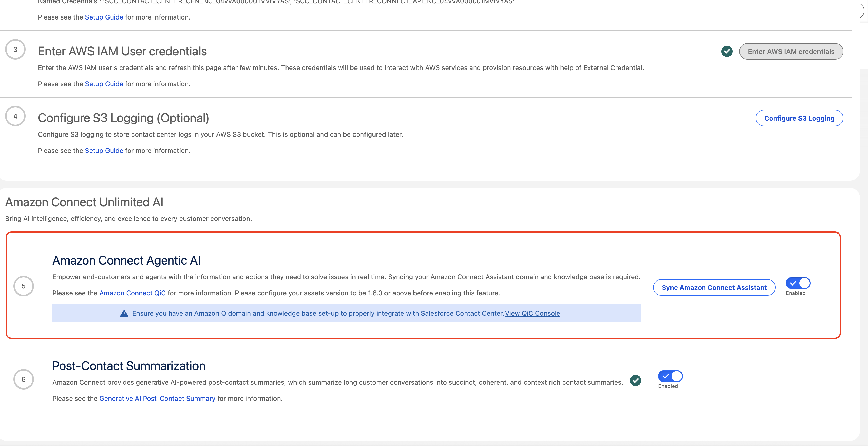
Task: Click the step 6 circle number icon
Action: coord(23,379)
